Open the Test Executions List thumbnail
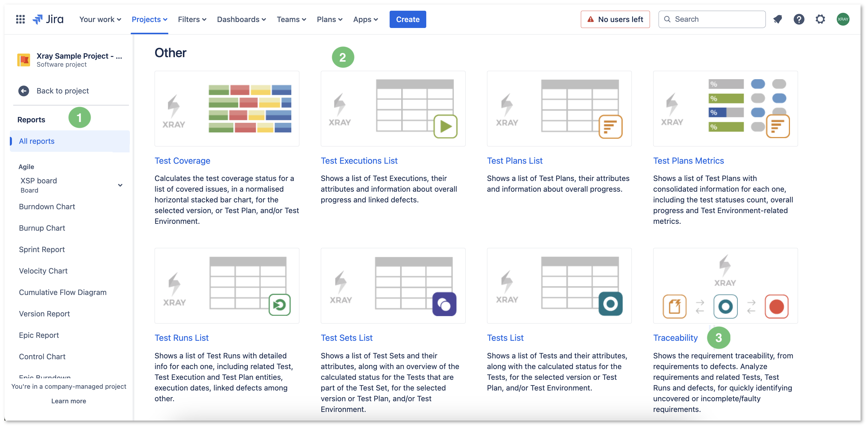 coord(393,109)
